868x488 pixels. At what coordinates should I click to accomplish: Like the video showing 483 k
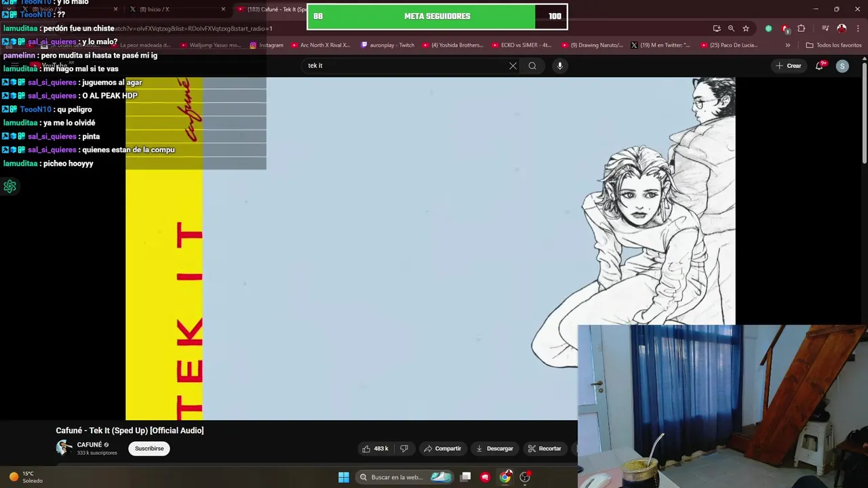coord(375,449)
